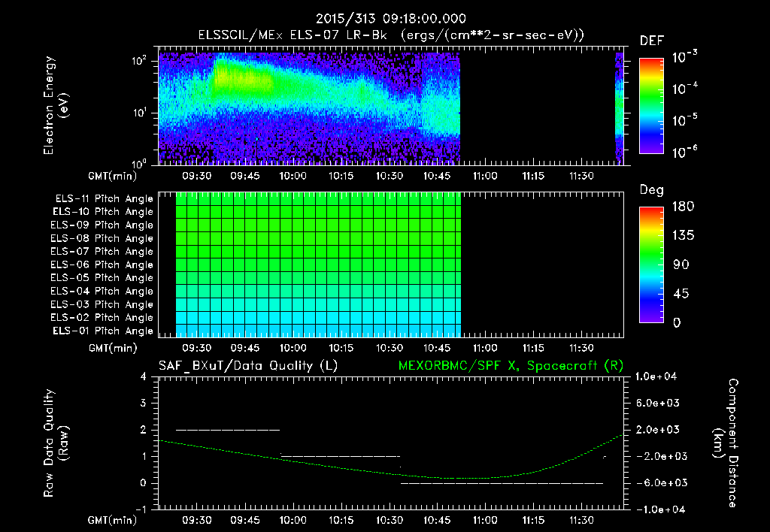Click tick value 4 on data quality axis
770x532 pixels.
click(144, 377)
